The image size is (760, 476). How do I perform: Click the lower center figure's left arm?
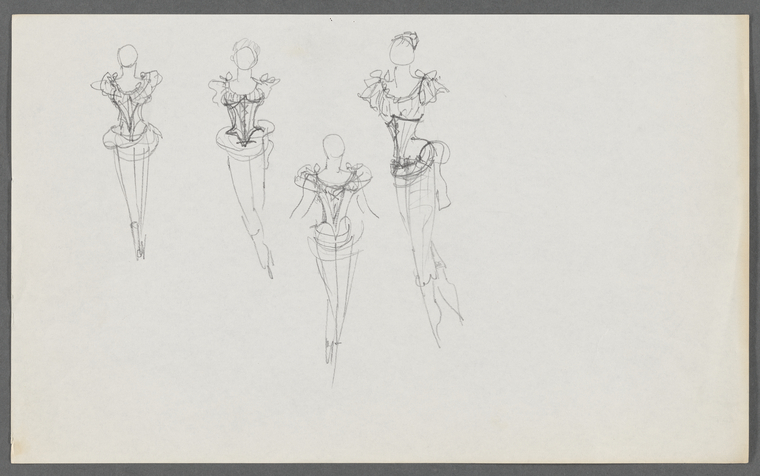click(x=300, y=201)
